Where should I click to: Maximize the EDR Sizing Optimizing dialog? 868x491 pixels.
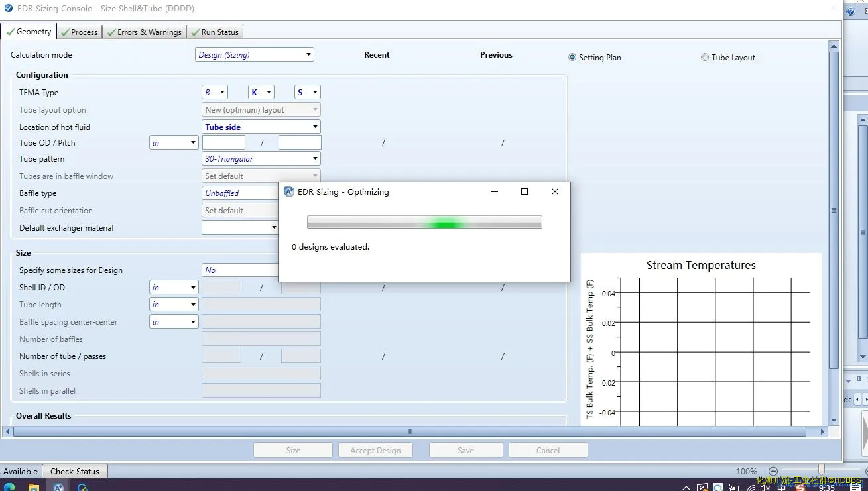click(x=525, y=191)
